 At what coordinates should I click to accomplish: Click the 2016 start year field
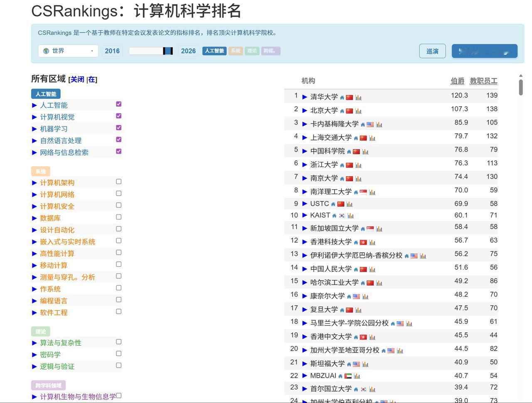[x=112, y=51]
